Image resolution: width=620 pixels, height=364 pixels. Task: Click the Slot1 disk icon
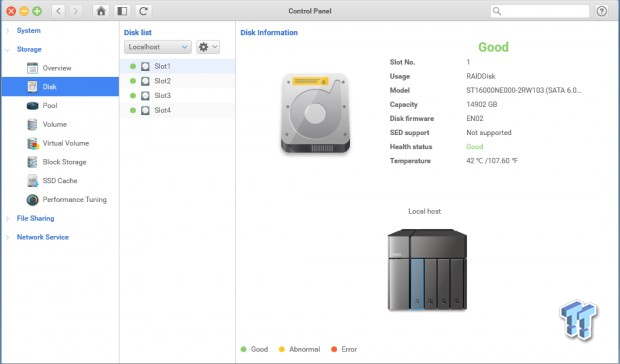tap(146, 66)
